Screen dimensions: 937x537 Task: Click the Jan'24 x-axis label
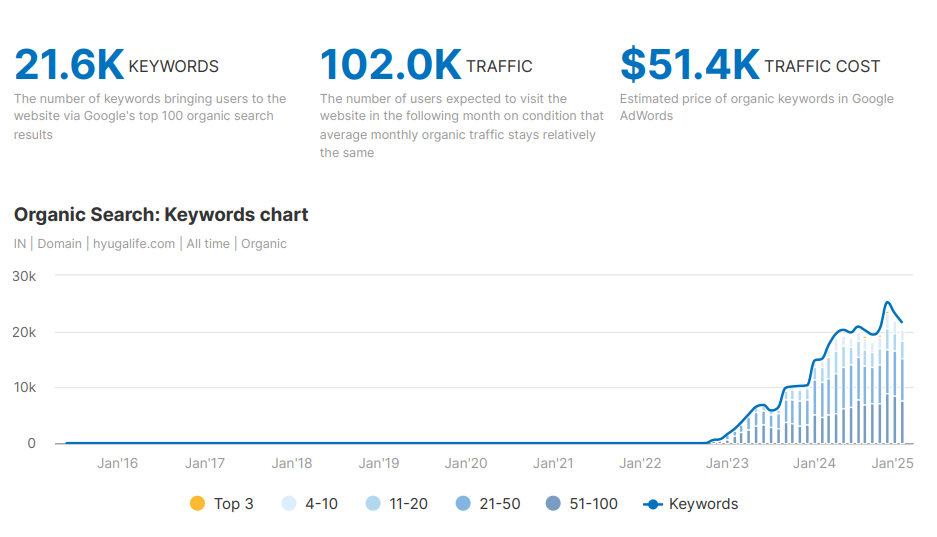[814, 463]
